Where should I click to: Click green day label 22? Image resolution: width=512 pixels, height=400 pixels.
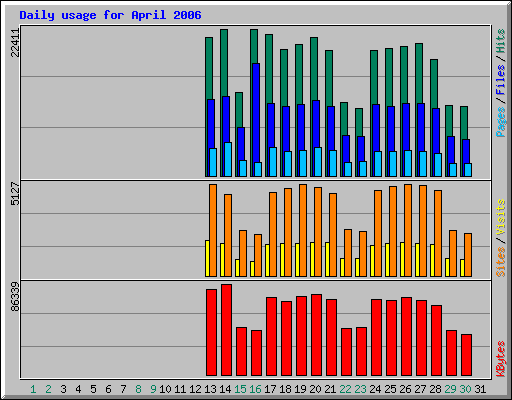(345, 389)
